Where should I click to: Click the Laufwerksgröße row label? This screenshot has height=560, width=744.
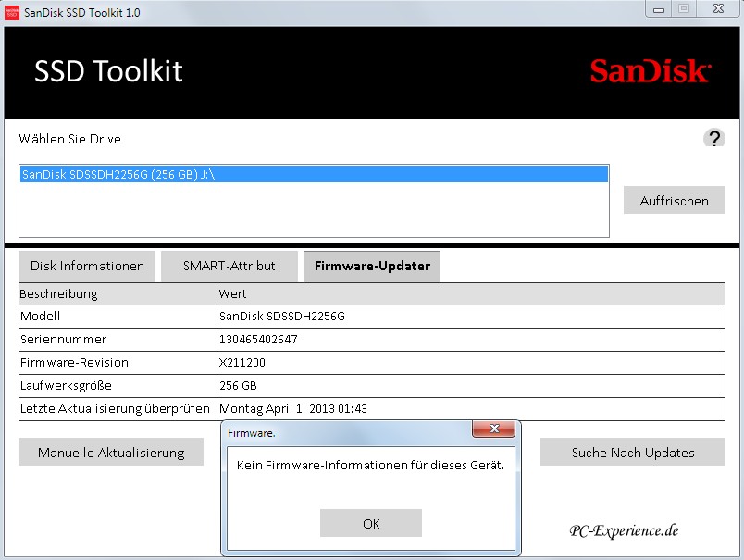(66, 385)
